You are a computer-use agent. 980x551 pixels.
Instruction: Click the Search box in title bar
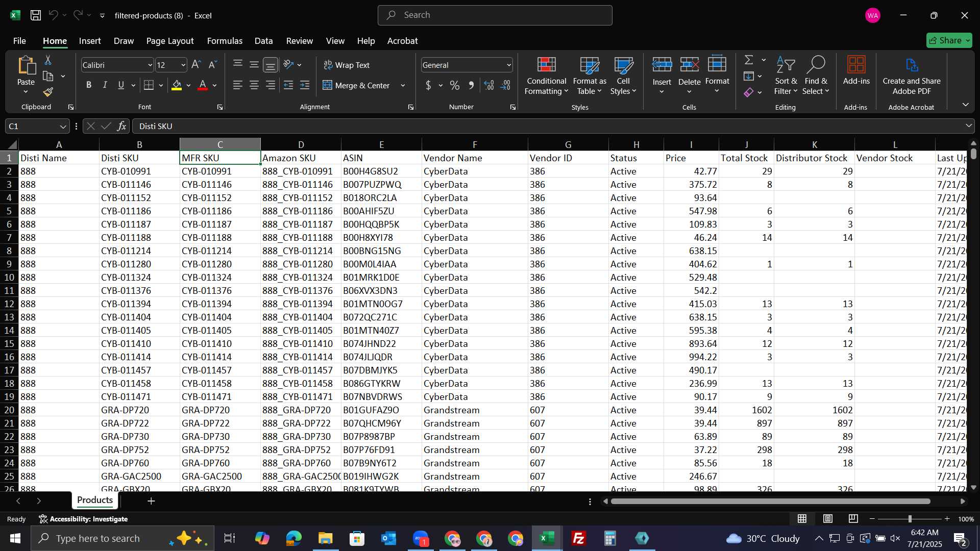point(495,15)
